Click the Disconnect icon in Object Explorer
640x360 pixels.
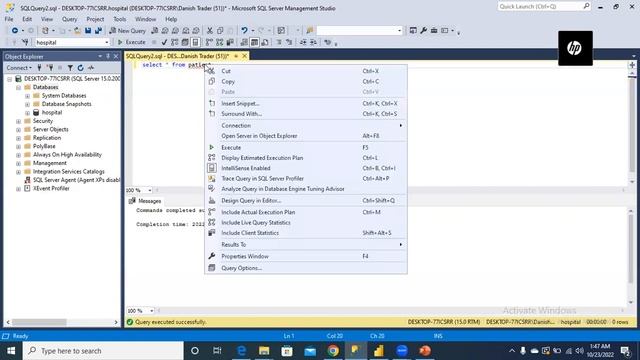50,68
